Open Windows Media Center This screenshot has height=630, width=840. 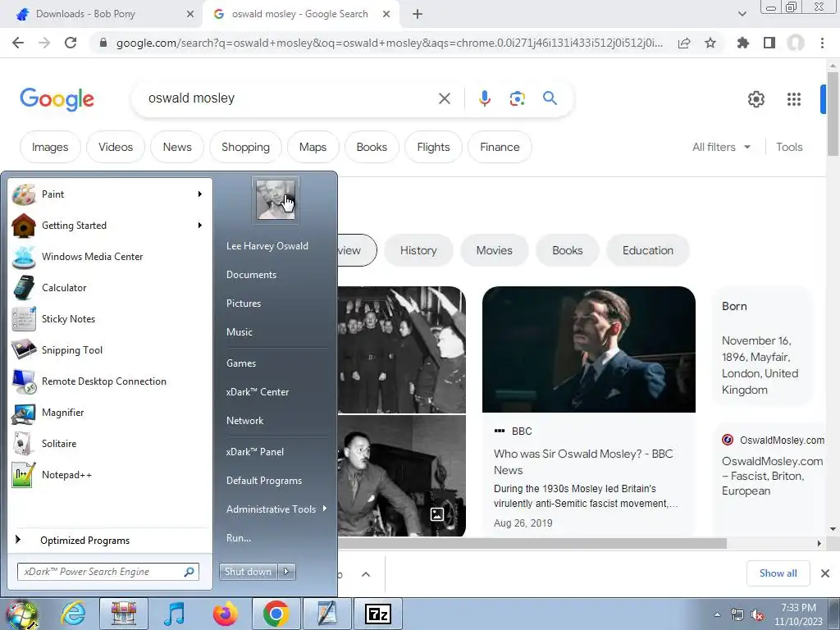[x=110, y=257]
